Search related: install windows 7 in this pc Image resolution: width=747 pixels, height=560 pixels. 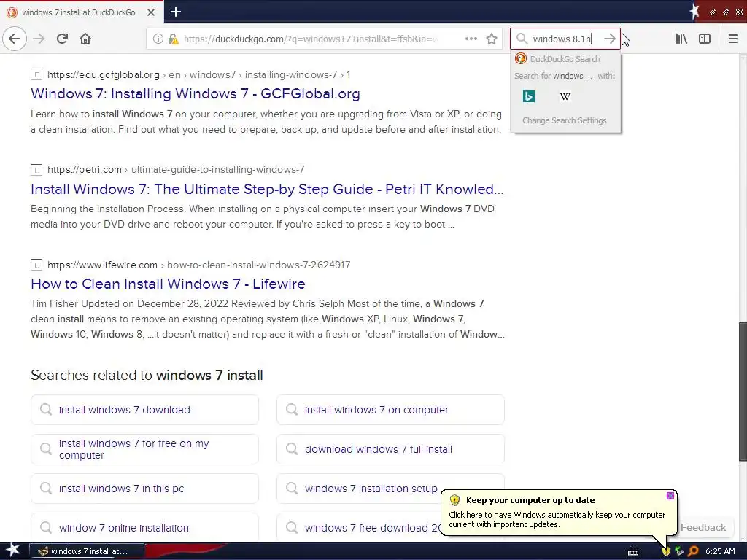coord(145,489)
